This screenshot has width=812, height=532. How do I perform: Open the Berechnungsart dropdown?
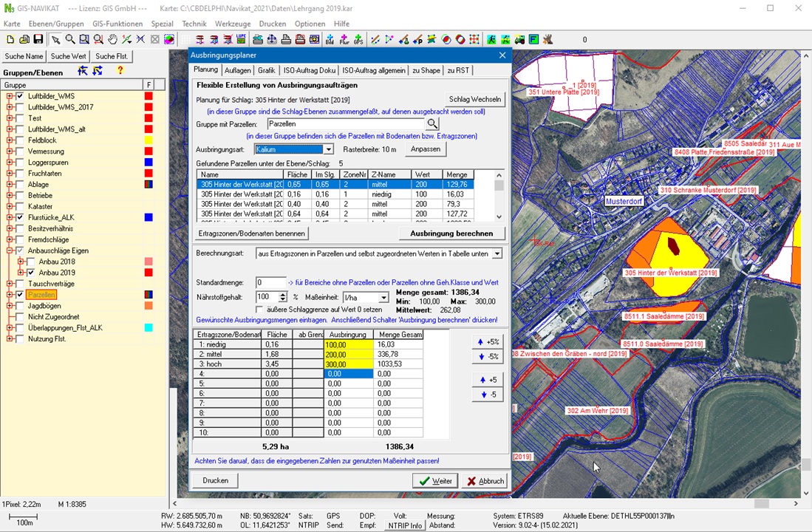[x=497, y=253]
